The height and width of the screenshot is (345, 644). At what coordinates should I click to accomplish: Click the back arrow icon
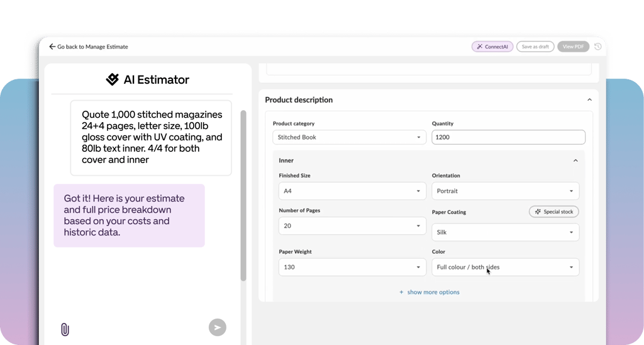click(52, 47)
